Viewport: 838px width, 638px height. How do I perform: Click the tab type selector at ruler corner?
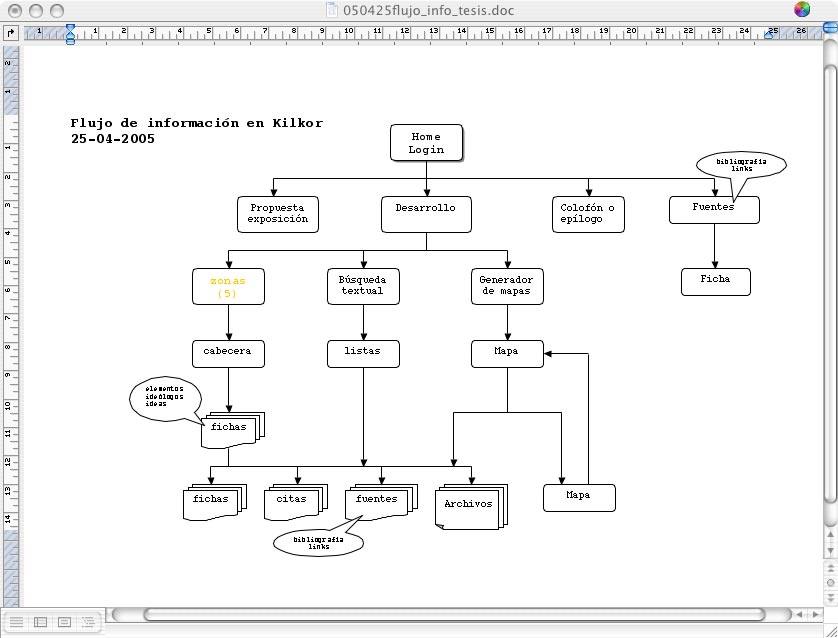[x=11, y=32]
